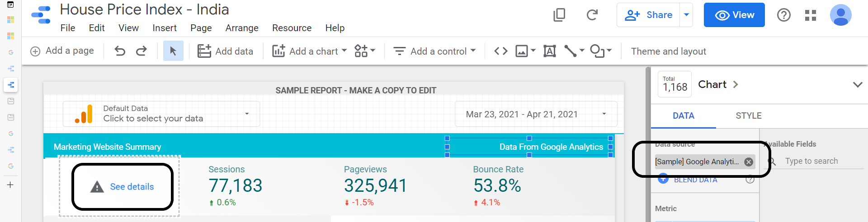This screenshot has width=868, height=222.
Task: Click the Share button
Action: [x=649, y=15]
